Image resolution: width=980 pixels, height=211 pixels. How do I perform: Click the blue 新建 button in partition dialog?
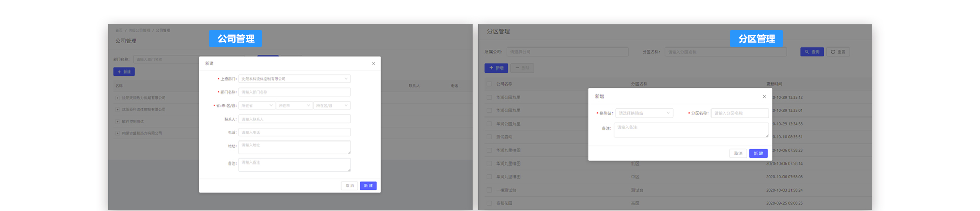pyautogui.click(x=758, y=153)
